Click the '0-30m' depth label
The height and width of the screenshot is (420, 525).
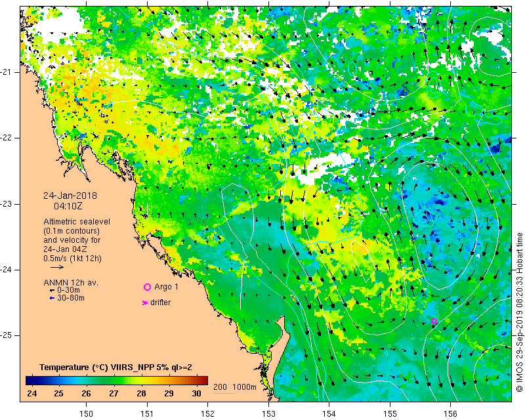pos(68,290)
